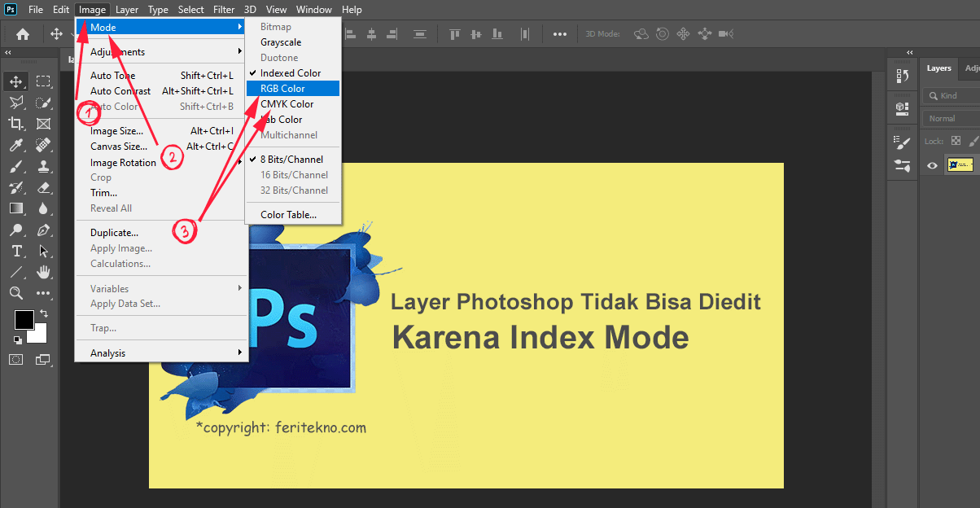The image size is (980, 508).
Task: Select the Zoom tool
Action: pos(15,293)
